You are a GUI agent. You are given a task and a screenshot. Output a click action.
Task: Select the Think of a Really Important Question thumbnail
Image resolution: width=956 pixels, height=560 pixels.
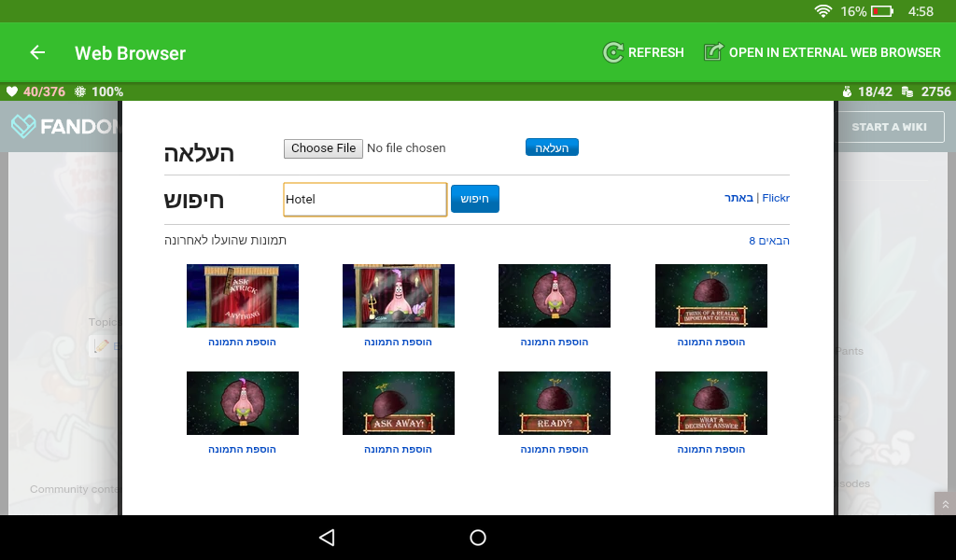[x=710, y=296]
